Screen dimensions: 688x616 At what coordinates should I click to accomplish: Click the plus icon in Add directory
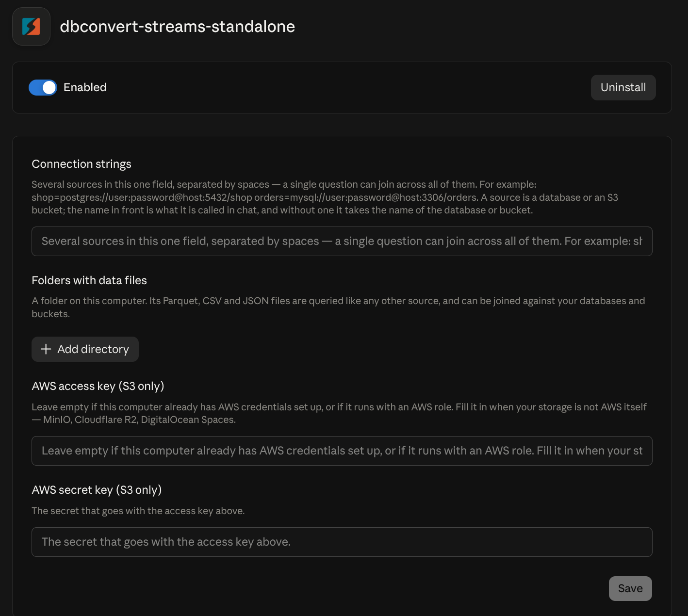(46, 349)
